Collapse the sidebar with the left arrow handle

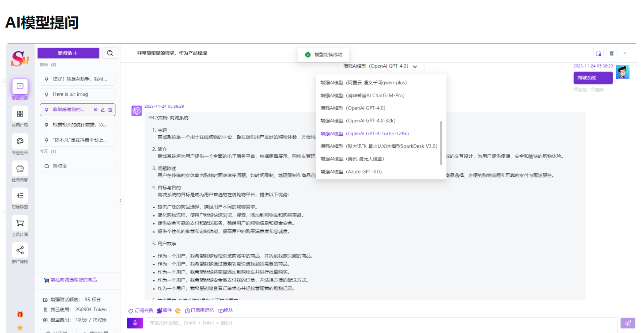pos(121,201)
